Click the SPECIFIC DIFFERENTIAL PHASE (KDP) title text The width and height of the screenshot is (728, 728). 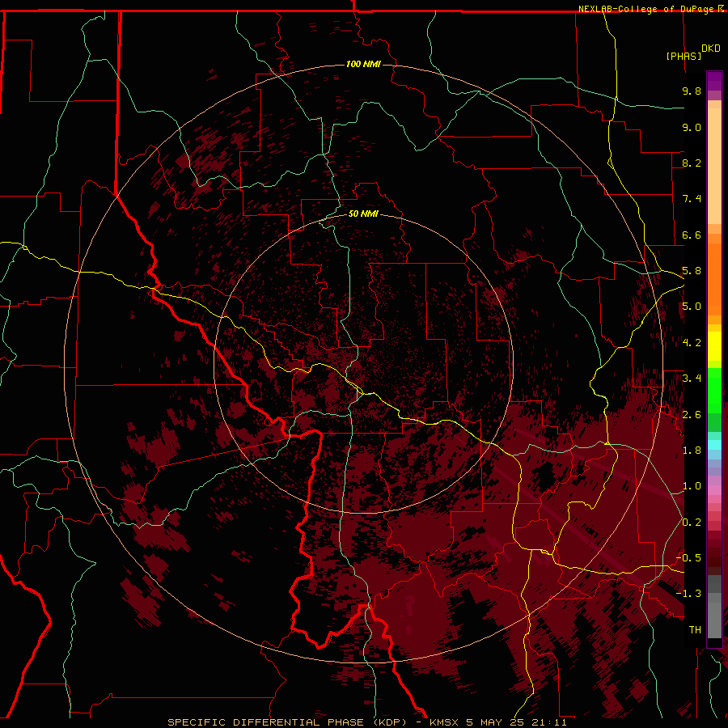(287, 722)
